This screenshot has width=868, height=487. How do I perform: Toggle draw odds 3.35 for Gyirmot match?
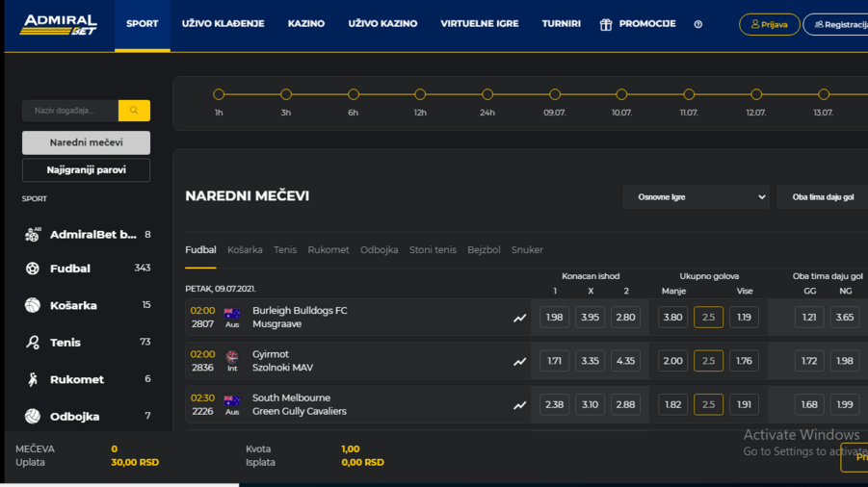(590, 362)
